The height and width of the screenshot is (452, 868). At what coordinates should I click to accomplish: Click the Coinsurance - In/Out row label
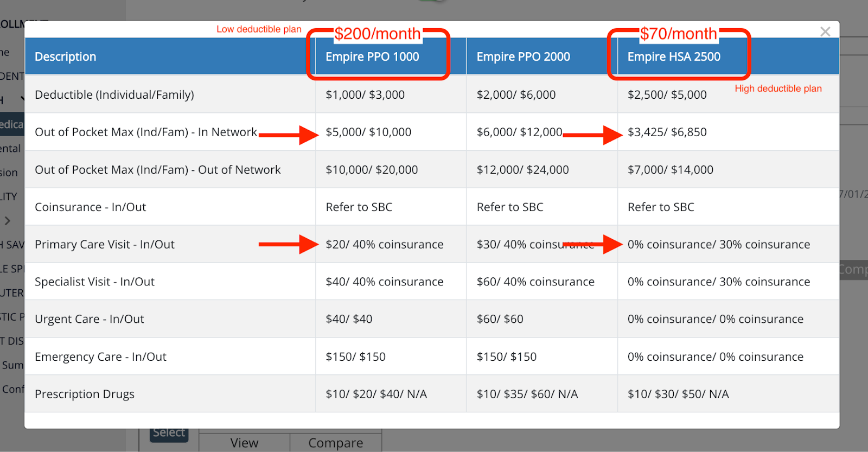coord(91,207)
